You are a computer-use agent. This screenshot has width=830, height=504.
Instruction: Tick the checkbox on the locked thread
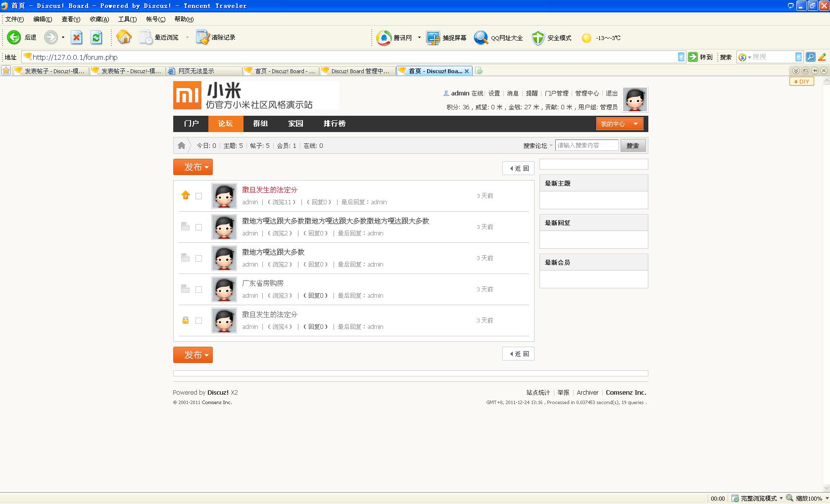coord(198,321)
